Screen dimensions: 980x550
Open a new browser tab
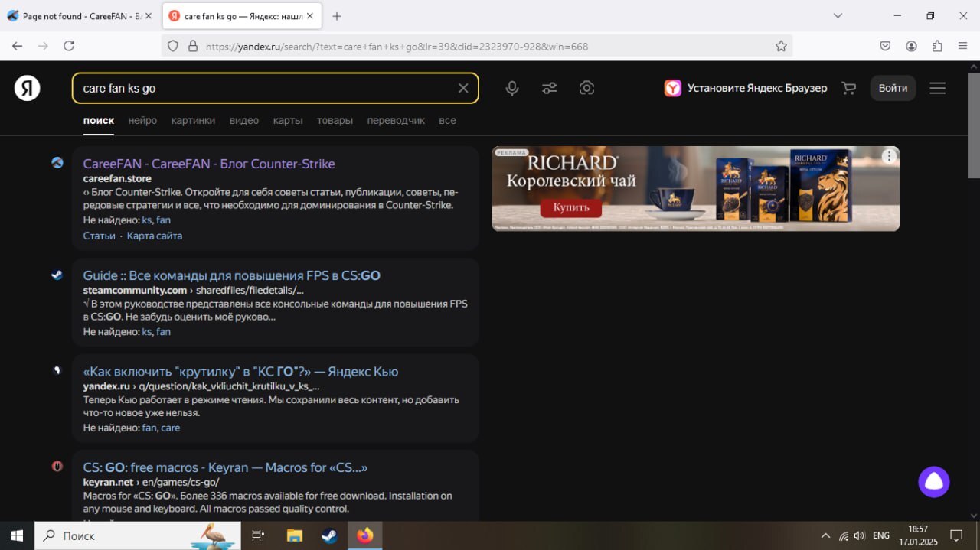click(x=337, y=16)
